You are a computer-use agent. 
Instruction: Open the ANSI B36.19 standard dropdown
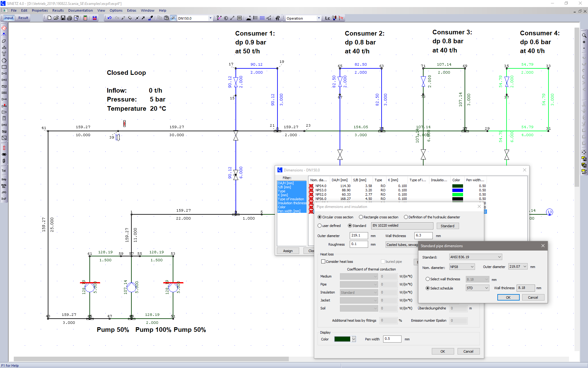point(475,257)
